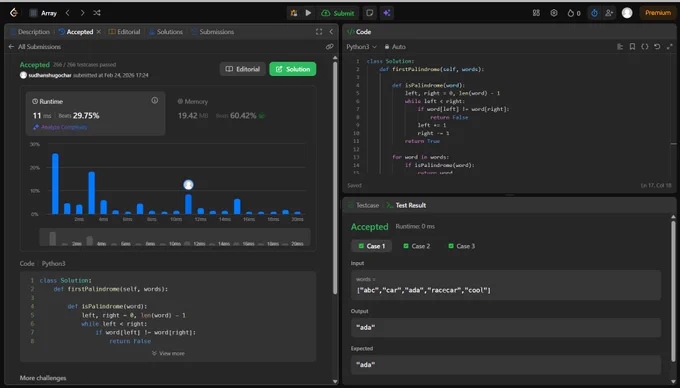Collapse the left panel chevron
Image resolution: width=680 pixels, height=388 pixels.
click(x=331, y=32)
